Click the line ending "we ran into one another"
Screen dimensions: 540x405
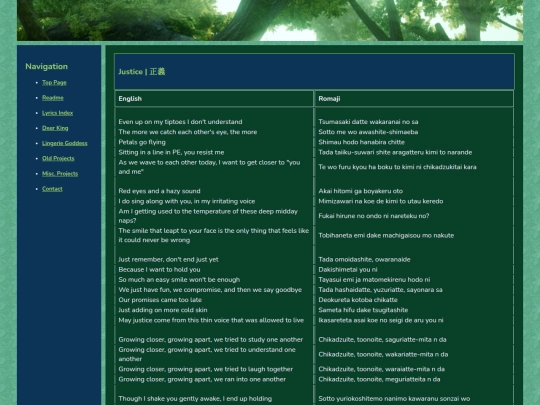[202, 379]
